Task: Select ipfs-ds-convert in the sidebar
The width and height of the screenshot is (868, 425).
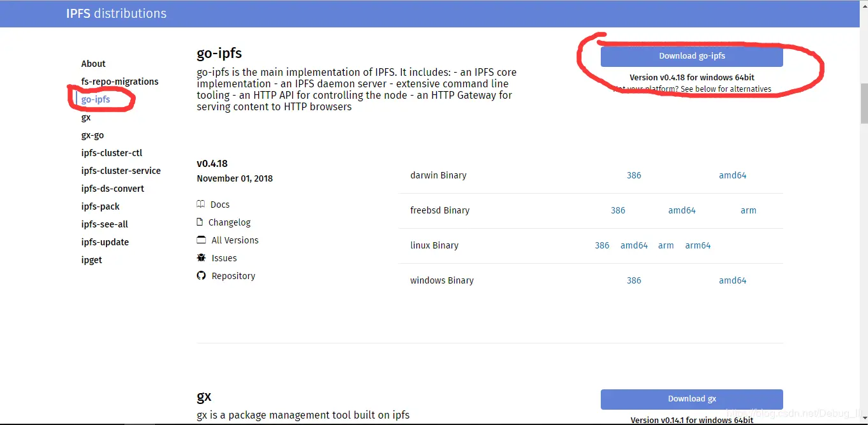Action: (112, 189)
